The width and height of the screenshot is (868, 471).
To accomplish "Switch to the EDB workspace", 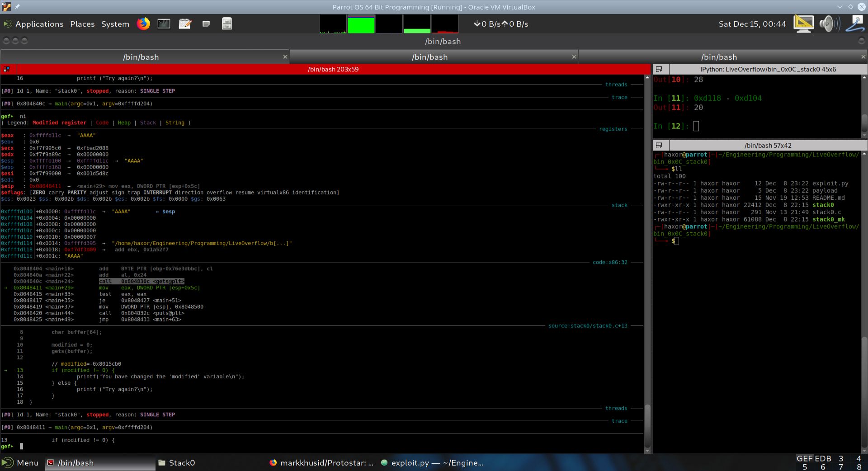I will [x=823, y=458].
